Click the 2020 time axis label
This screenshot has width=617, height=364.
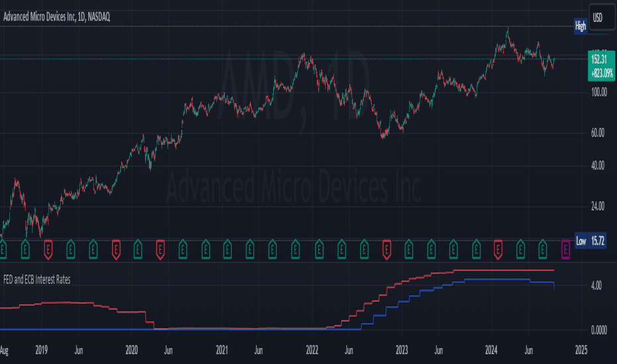132,350
